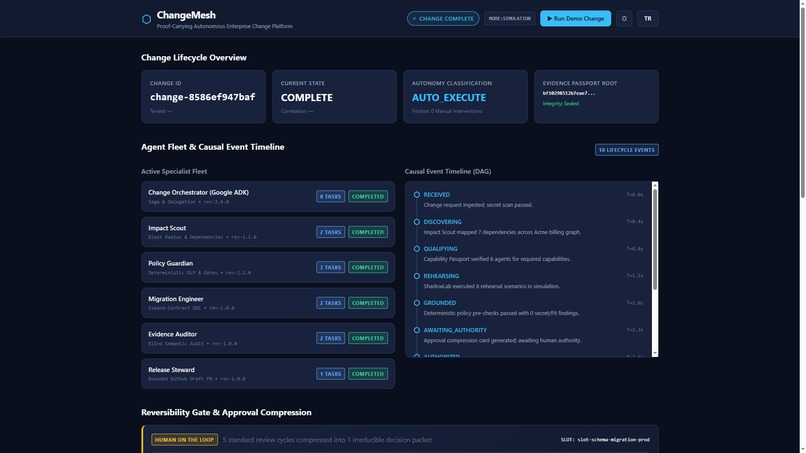Select the DISCOVERING timeline node circle
806x453 pixels.
pos(417,222)
